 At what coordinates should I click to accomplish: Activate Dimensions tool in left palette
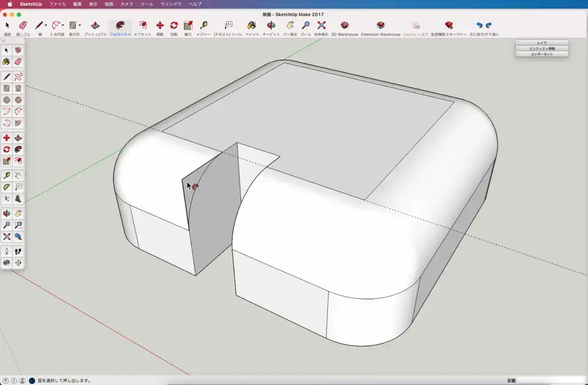(x=18, y=175)
